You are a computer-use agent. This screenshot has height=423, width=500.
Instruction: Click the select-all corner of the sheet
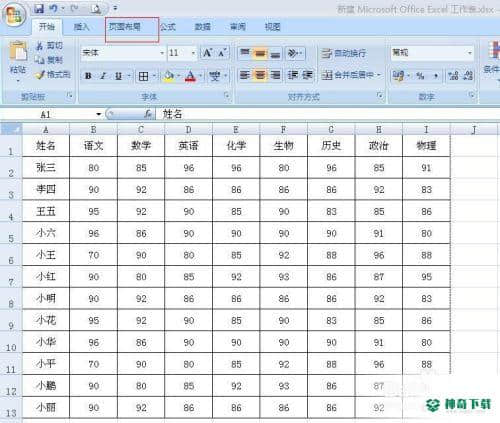click(11, 129)
